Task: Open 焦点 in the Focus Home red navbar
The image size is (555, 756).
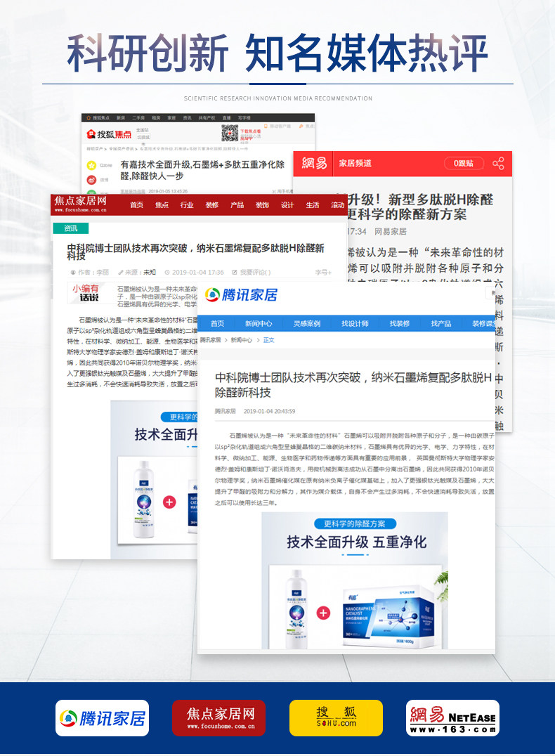Action: coord(162,205)
